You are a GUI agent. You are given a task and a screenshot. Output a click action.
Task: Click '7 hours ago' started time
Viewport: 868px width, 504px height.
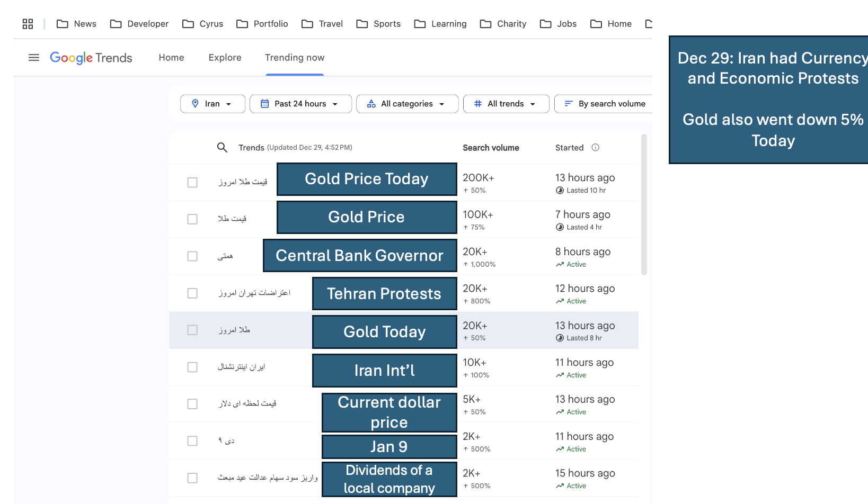(x=582, y=214)
